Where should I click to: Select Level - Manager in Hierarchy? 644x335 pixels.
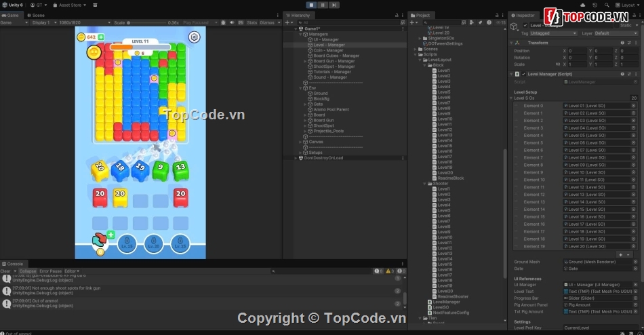(329, 45)
